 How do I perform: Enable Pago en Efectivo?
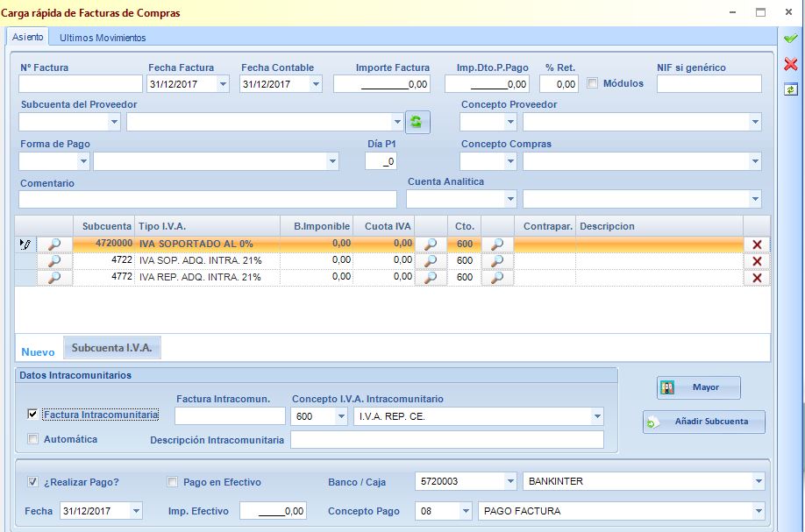pyautogui.click(x=173, y=482)
